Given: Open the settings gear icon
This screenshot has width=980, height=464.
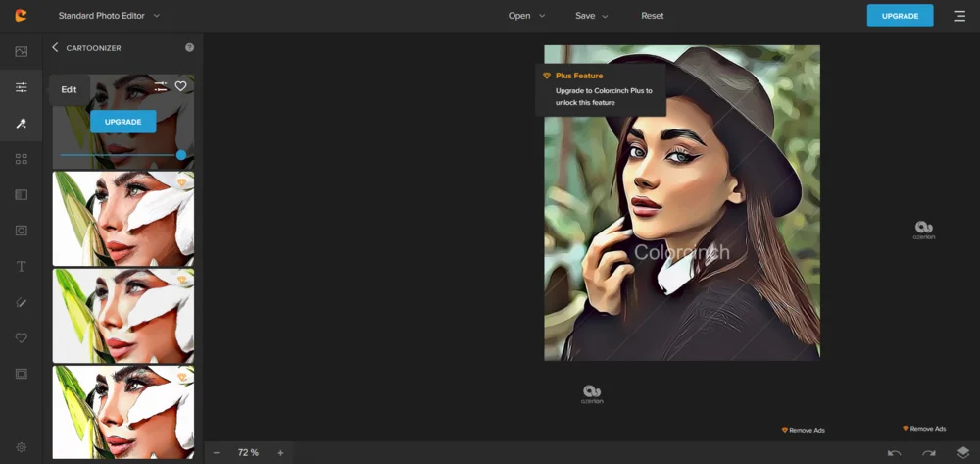Looking at the screenshot, I should pos(22,447).
